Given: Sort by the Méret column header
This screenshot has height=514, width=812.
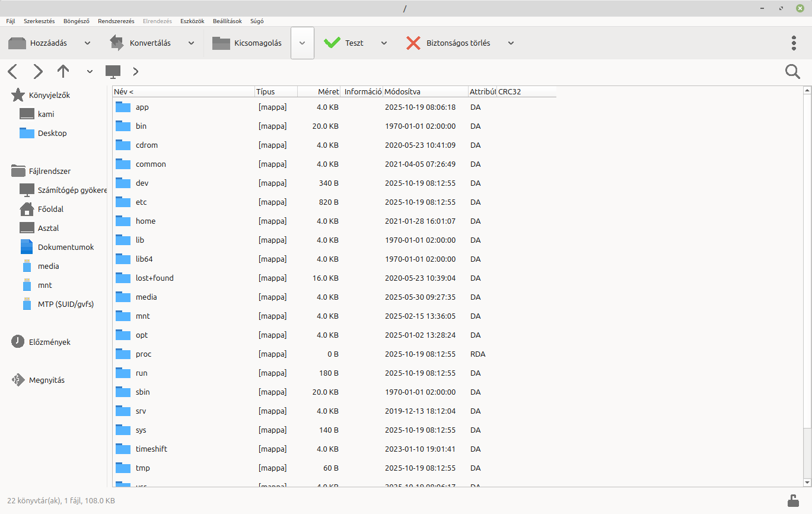Looking at the screenshot, I should pyautogui.click(x=320, y=91).
